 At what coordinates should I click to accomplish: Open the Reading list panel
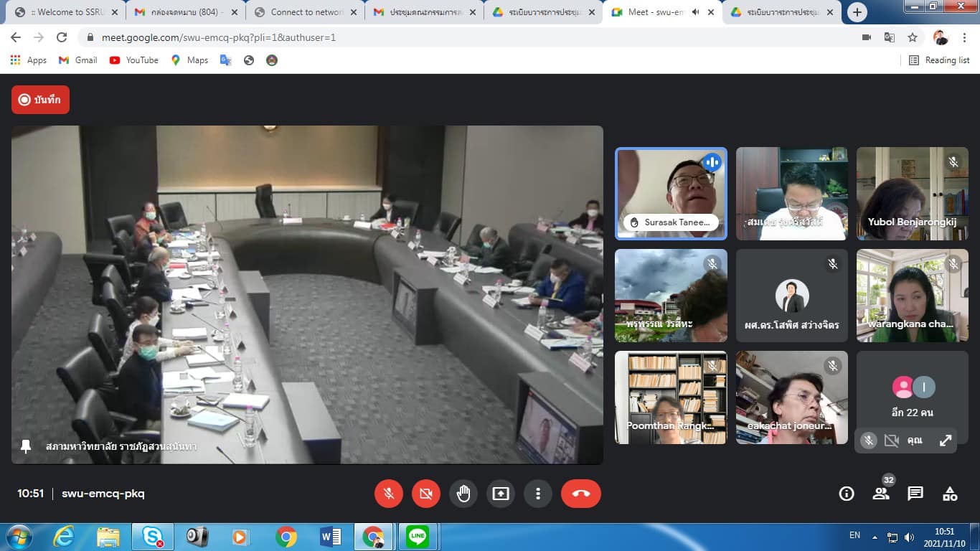pos(939,60)
